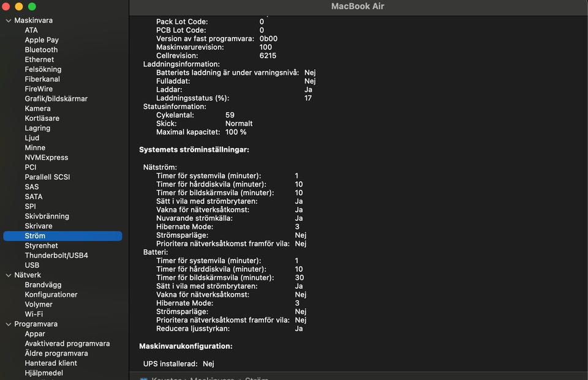Click the Systemets ströminställningar heading
Viewport: 588px width, 380px height.
(x=194, y=149)
